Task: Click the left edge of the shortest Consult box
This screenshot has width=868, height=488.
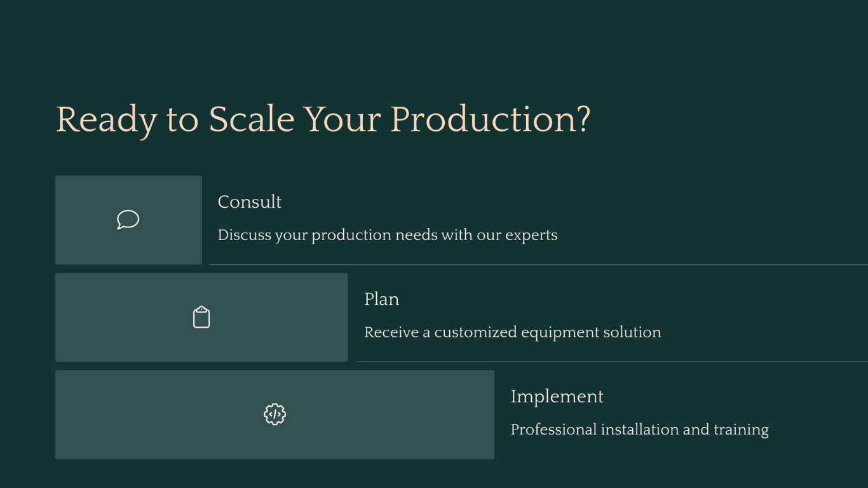Action: (x=57, y=220)
